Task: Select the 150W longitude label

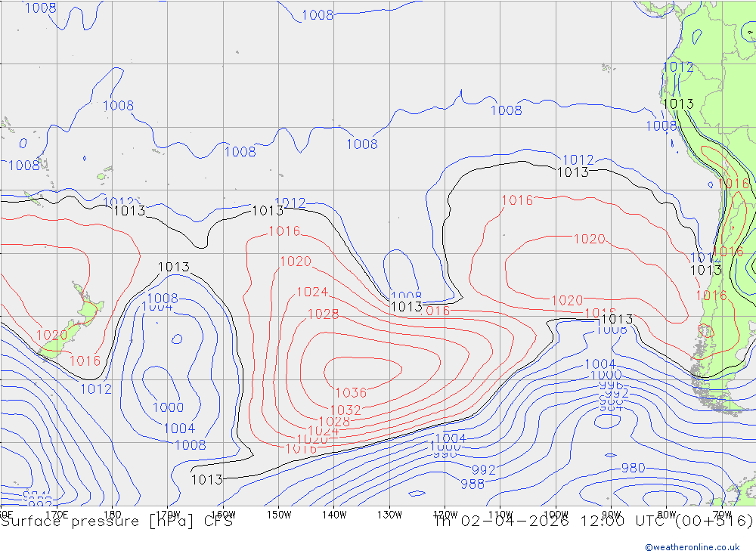Action: 279,515
